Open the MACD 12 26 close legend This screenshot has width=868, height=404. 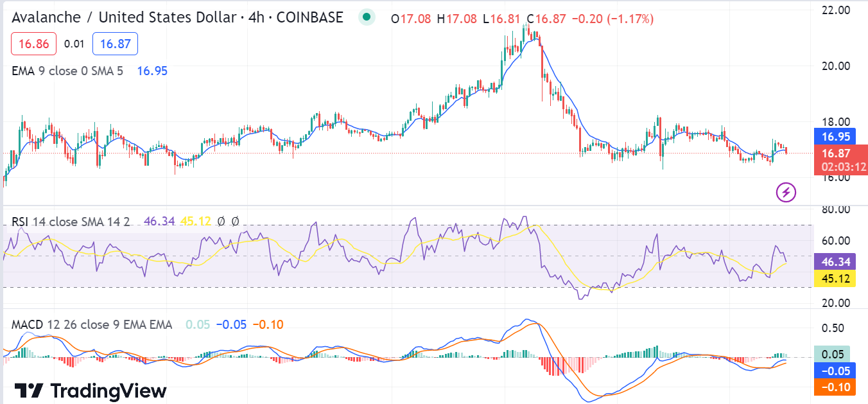[x=92, y=324]
